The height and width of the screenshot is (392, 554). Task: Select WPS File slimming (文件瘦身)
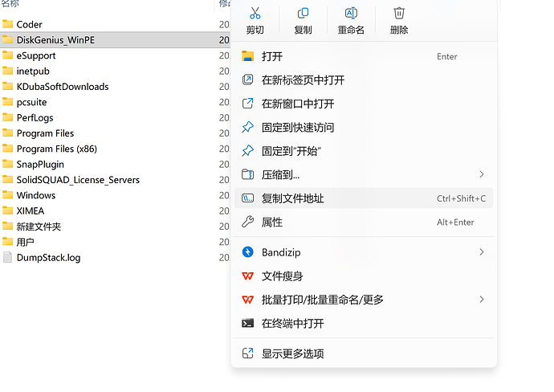(x=364, y=276)
